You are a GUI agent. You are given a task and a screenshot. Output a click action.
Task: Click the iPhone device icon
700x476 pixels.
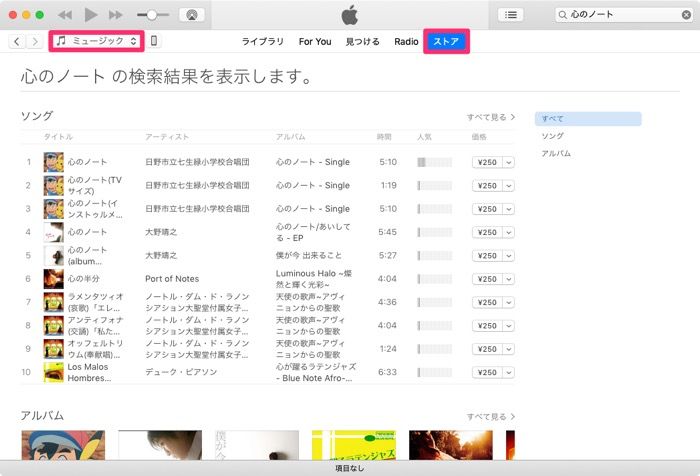(154, 41)
